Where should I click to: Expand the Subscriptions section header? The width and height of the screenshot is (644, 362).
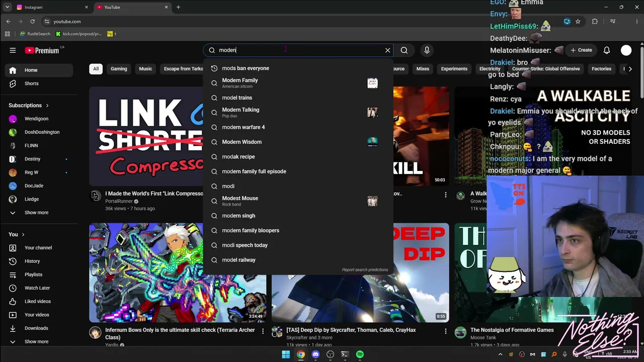point(29,106)
